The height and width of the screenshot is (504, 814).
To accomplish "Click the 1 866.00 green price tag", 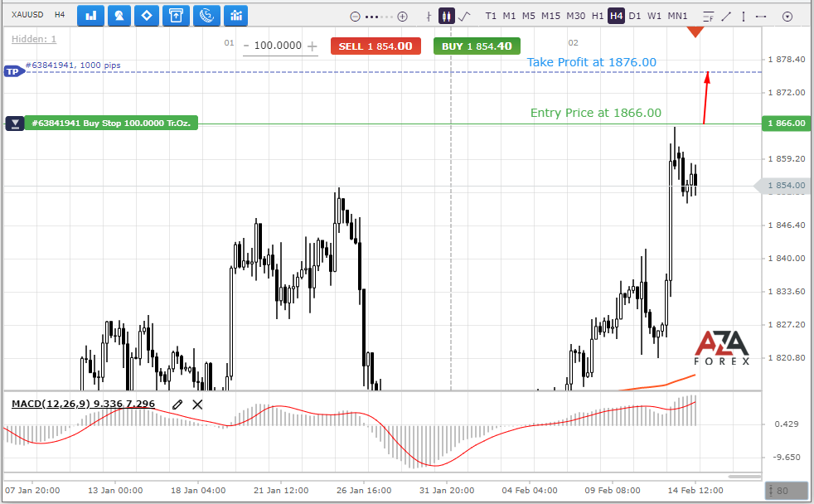I will 786,123.
